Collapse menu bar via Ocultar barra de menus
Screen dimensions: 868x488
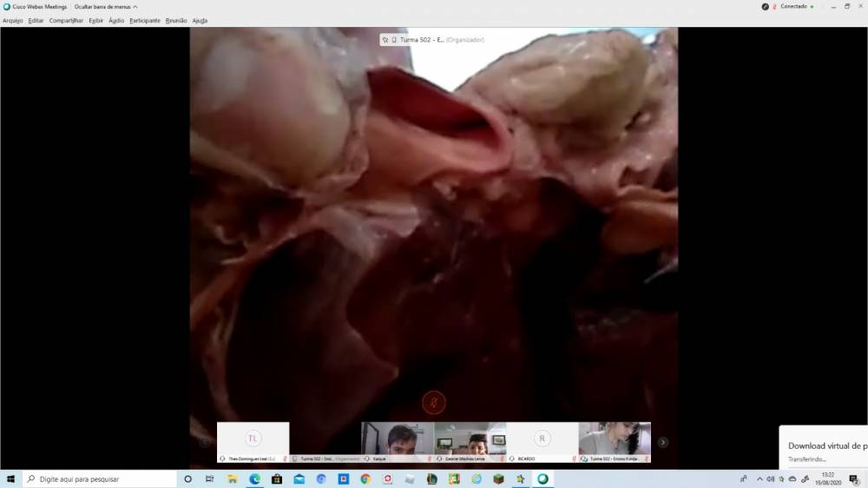point(105,6)
